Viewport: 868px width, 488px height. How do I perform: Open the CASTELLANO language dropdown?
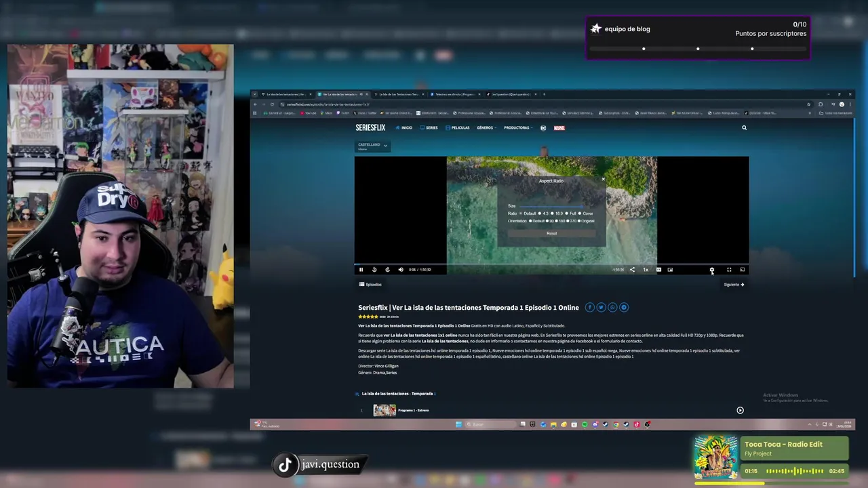[x=372, y=145]
